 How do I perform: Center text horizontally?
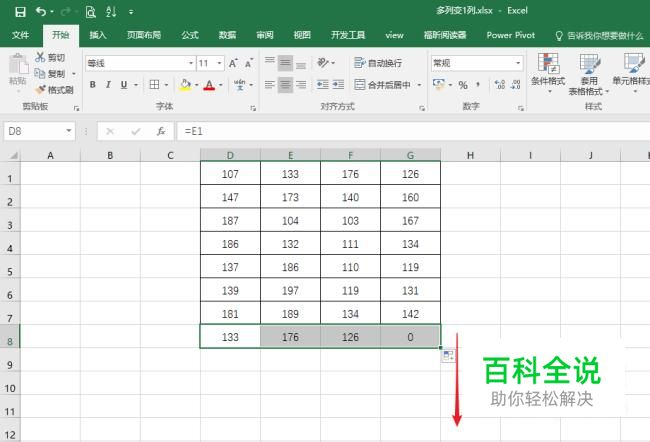coord(285,85)
